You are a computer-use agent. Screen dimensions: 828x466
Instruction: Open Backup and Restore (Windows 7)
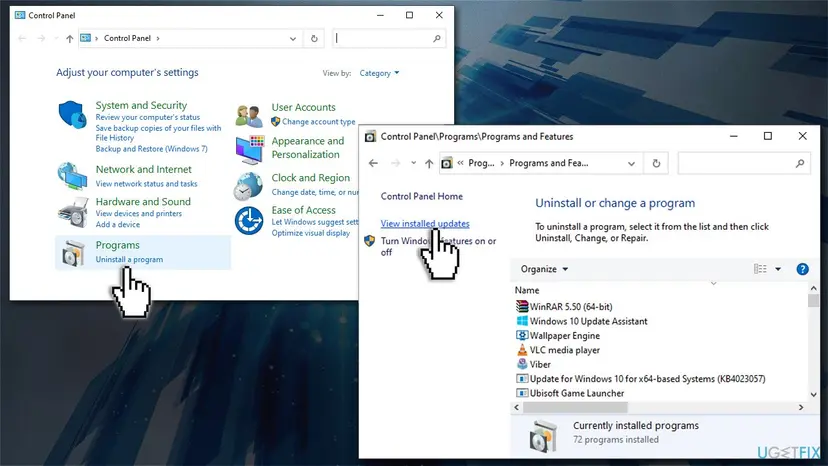tap(152, 149)
